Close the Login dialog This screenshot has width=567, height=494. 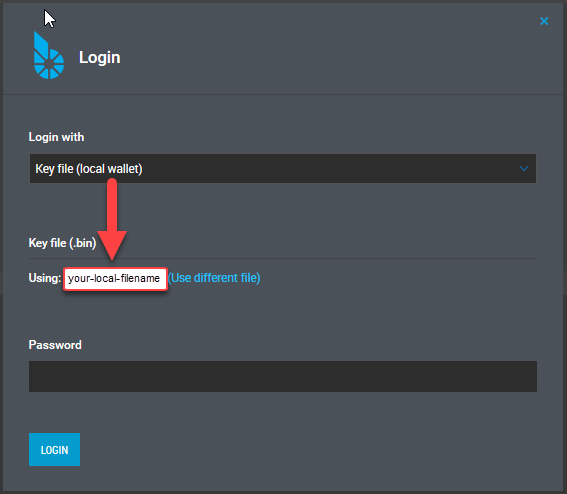coord(544,21)
